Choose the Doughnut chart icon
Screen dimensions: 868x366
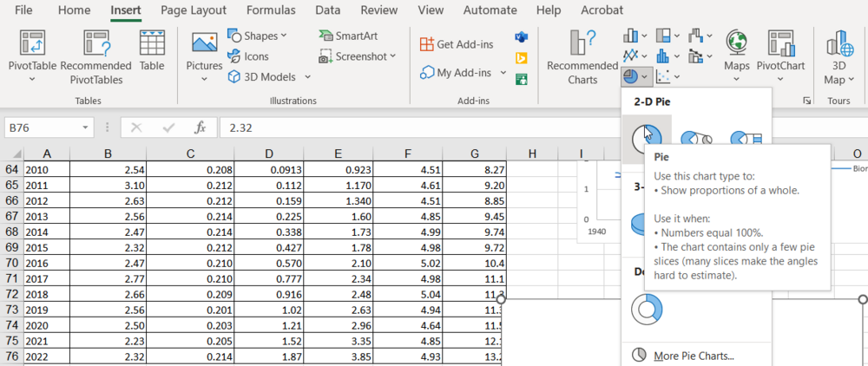coord(646,307)
